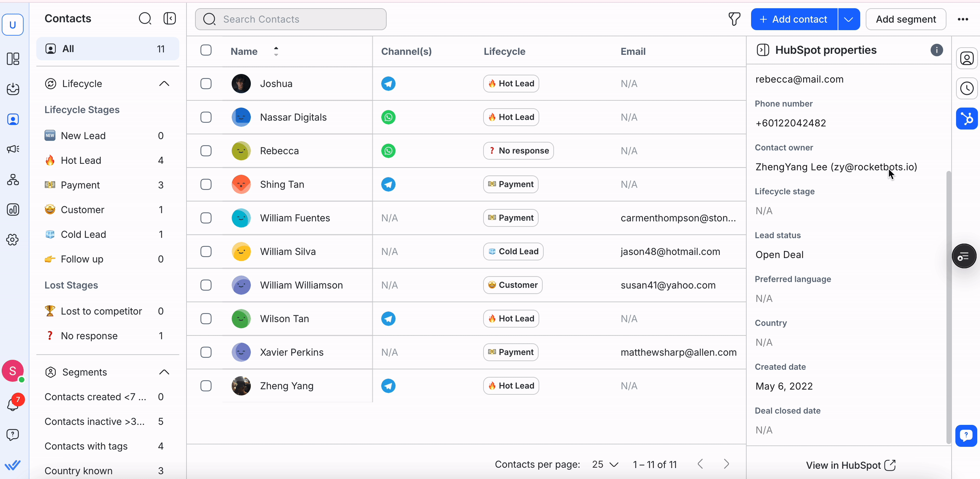
Task: Collapse the Segments section chevron
Action: coord(164,372)
